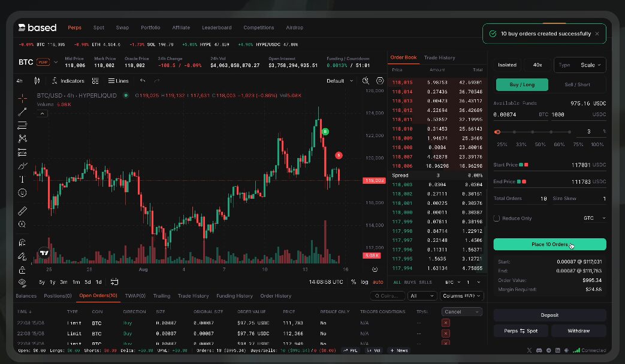Dismiss the orders created notification
Viewport: 625px width, 364px height.
point(597,34)
